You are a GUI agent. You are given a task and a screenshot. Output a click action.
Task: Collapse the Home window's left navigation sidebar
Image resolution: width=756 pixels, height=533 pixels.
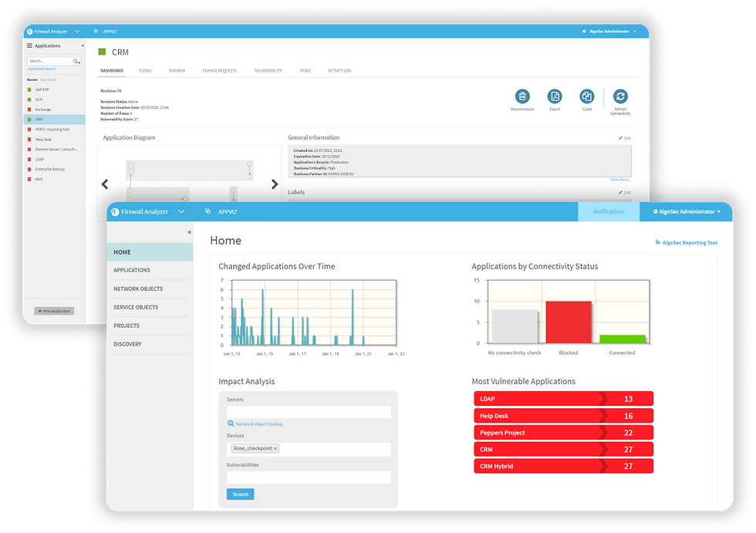[x=189, y=232]
